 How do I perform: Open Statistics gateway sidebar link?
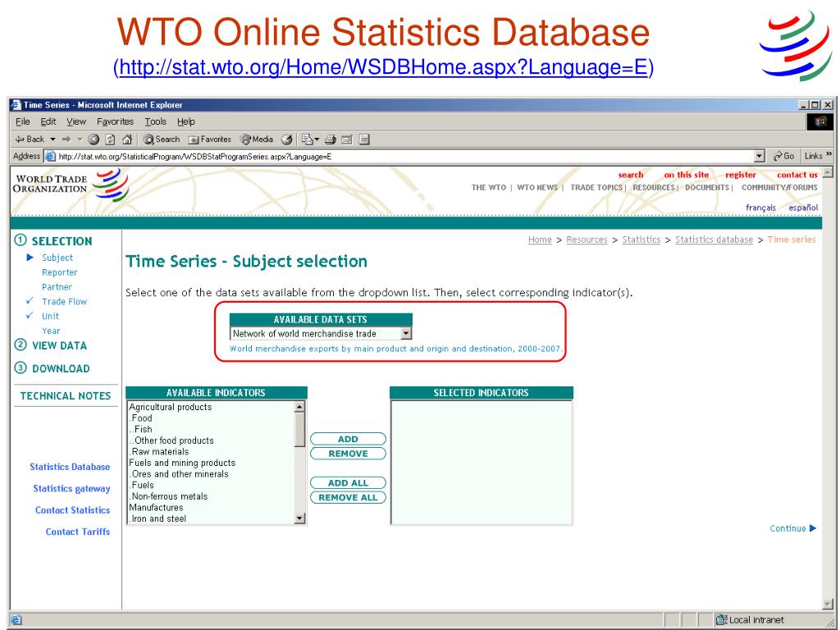(x=71, y=489)
